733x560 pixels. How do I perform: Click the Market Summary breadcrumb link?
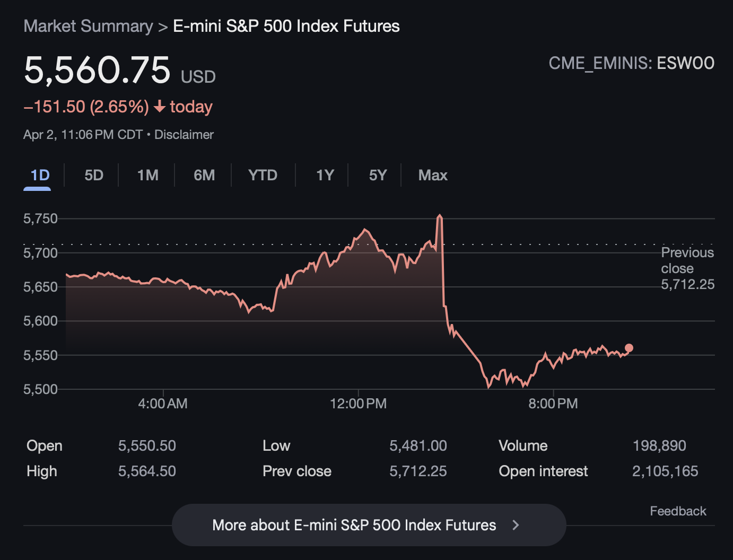(x=88, y=26)
